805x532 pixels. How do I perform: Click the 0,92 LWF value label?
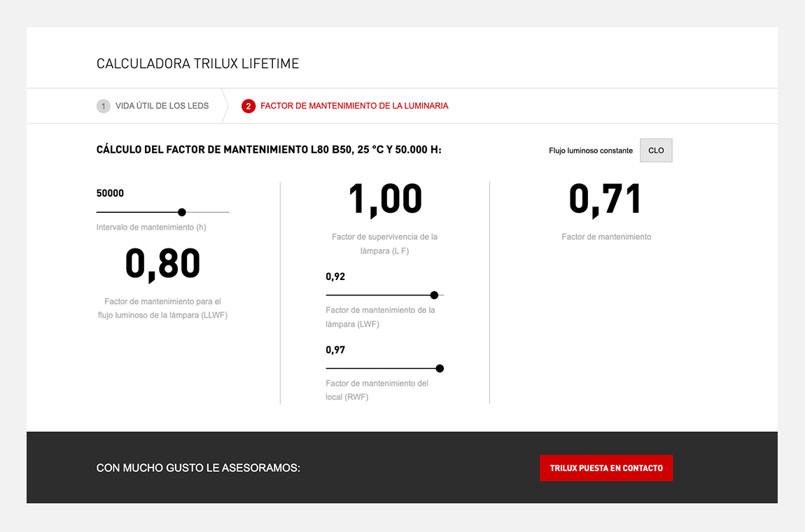click(335, 276)
